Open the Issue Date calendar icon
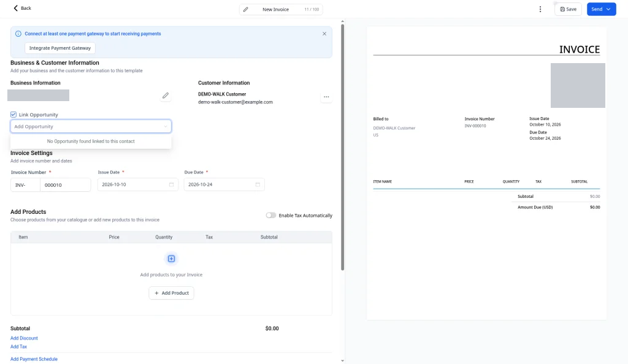Image resolution: width=628 pixels, height=364 pixels. coord(172,184)
